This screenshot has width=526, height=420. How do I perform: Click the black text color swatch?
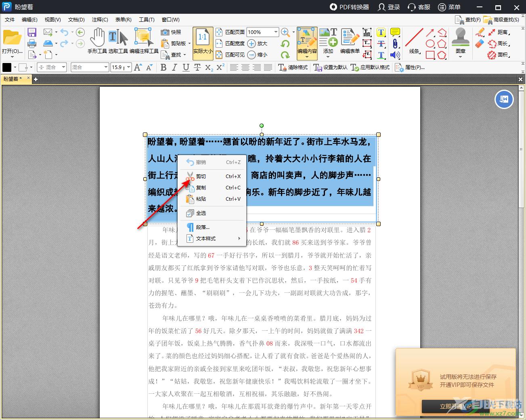tap(7, 67)
